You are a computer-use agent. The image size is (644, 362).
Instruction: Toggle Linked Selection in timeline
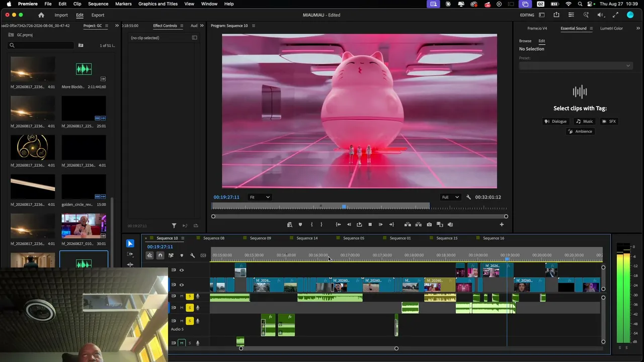coord(171,255)
